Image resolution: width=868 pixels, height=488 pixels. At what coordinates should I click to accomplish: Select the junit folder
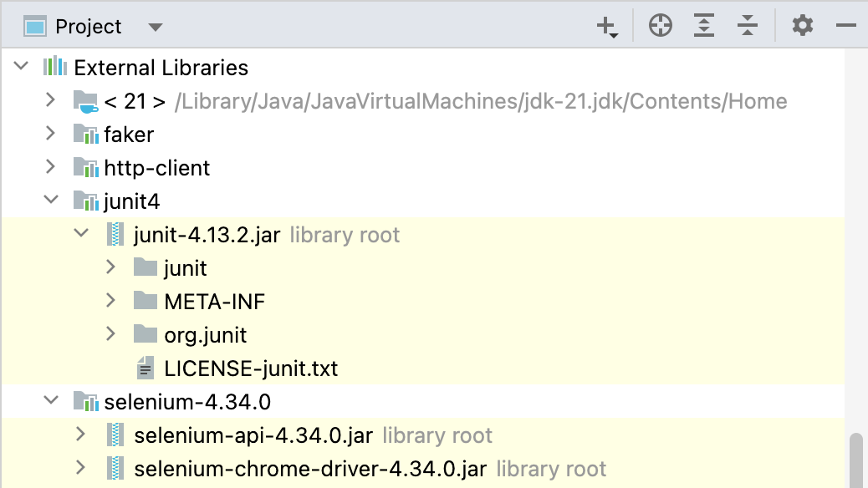click(x=186, y=268)
